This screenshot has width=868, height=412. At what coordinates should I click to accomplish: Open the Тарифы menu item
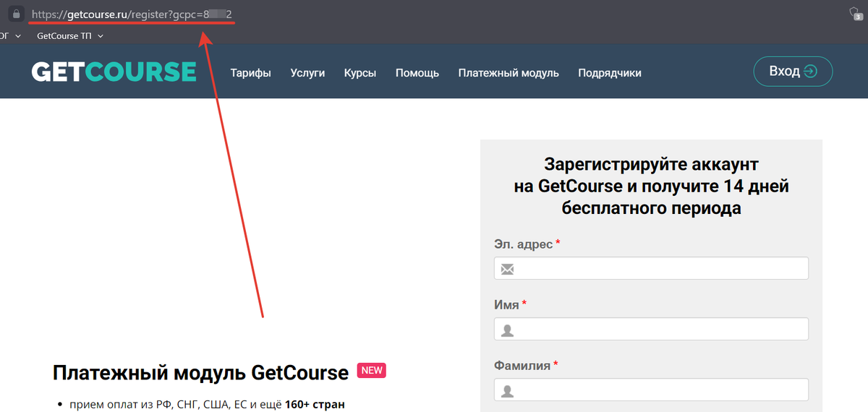pyautogui.click(x=250, y=72)
